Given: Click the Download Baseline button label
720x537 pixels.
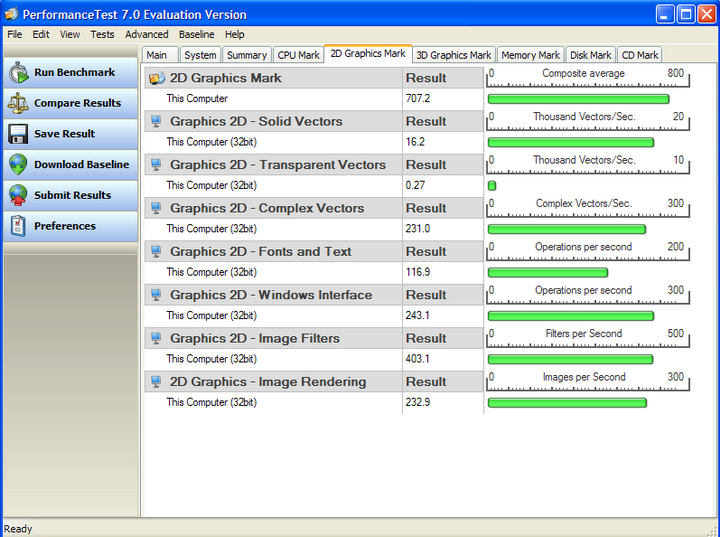Looking at the screenshot, I should point(82,164).
